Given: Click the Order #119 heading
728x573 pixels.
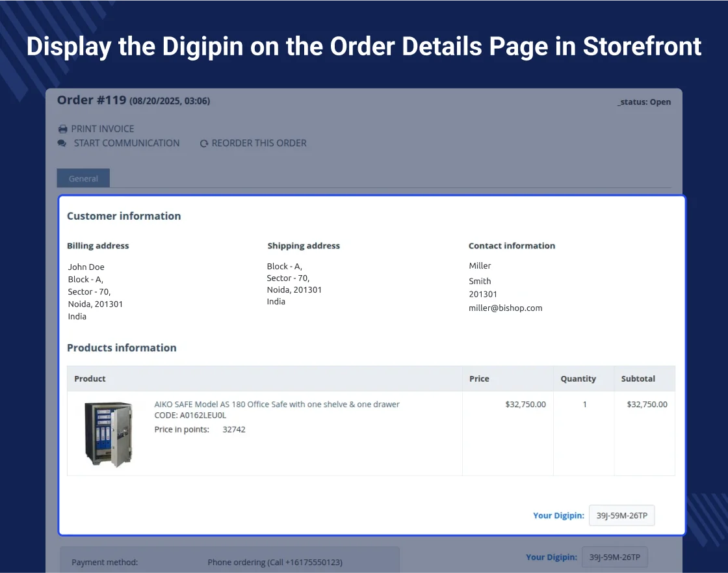Looking at the screenshot, I should pyautogui.click(x=92, y=100).
